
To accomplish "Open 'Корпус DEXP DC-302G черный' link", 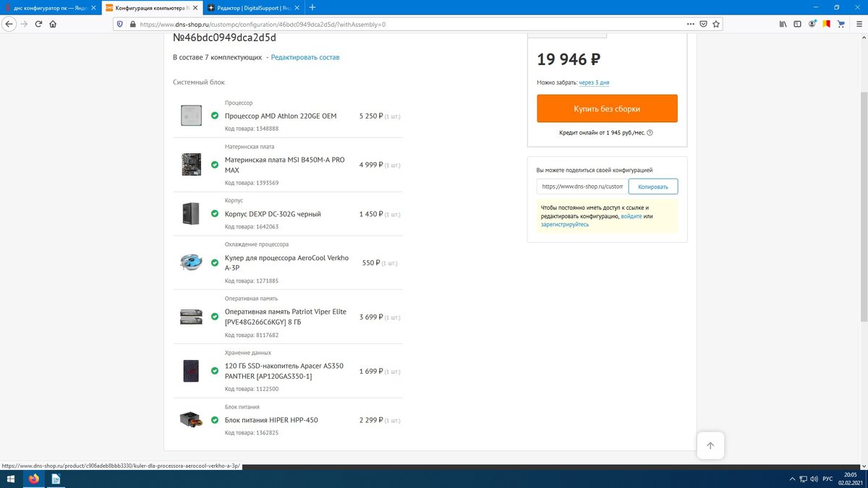I will (273, 214).
